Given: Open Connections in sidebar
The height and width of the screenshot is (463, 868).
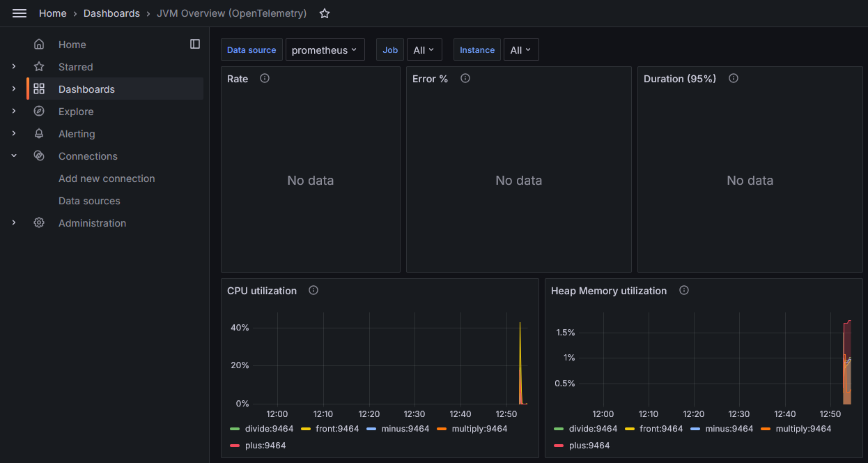Looking at the screenshot, I should [88, 156].
